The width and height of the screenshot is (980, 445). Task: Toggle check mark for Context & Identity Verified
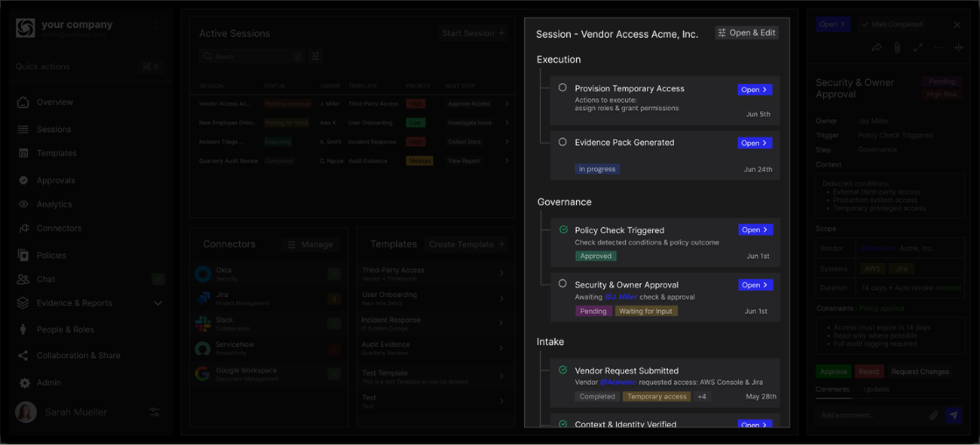(563, 424)
